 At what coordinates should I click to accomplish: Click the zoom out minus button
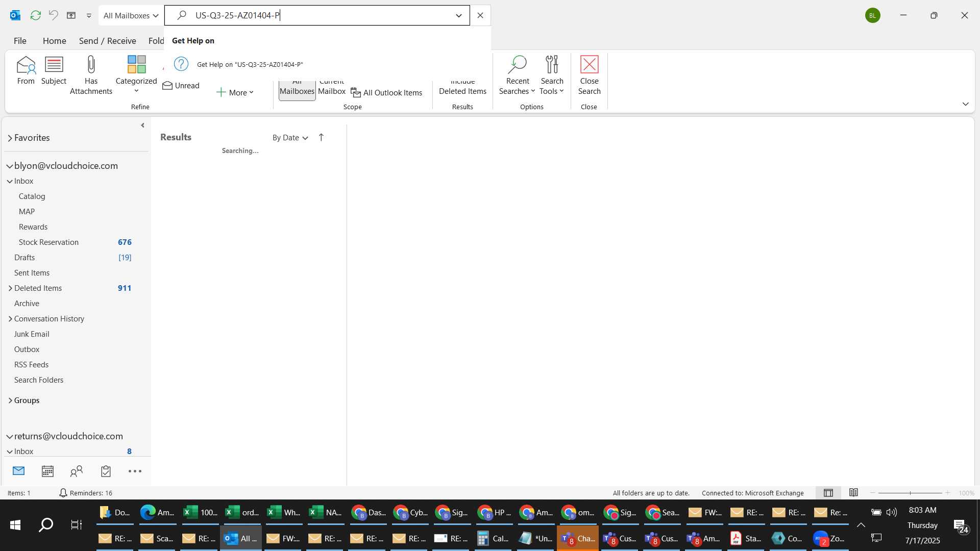872,493
